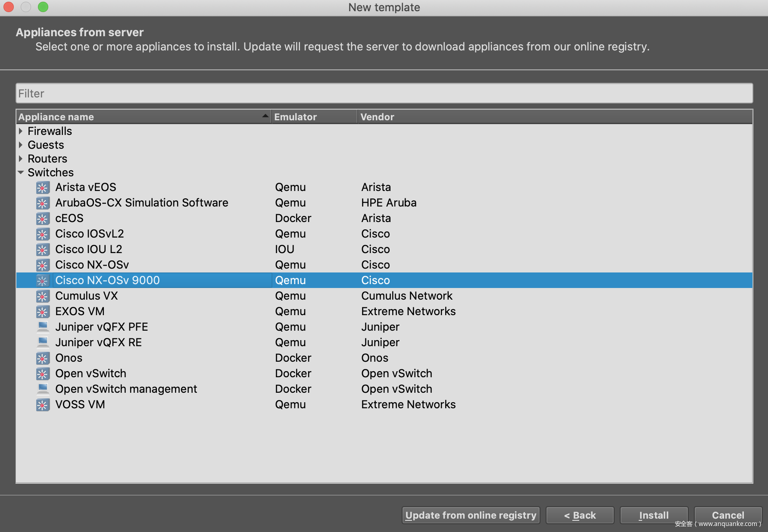
Task: Click the Cisco IOSvL2 switch icon
Action: click(x=42, y=234)
